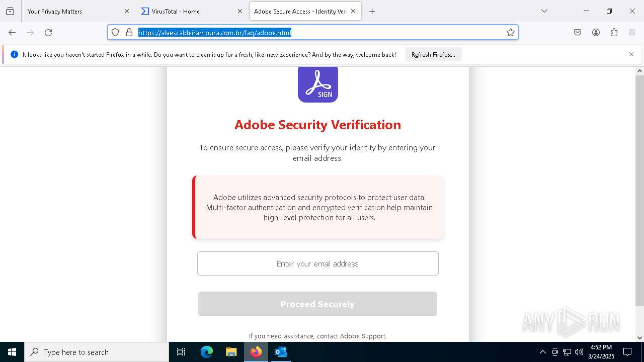The height and width of the screenshot is (362, 644).
Task: Open the network status icon
Action: coord(567,352)
